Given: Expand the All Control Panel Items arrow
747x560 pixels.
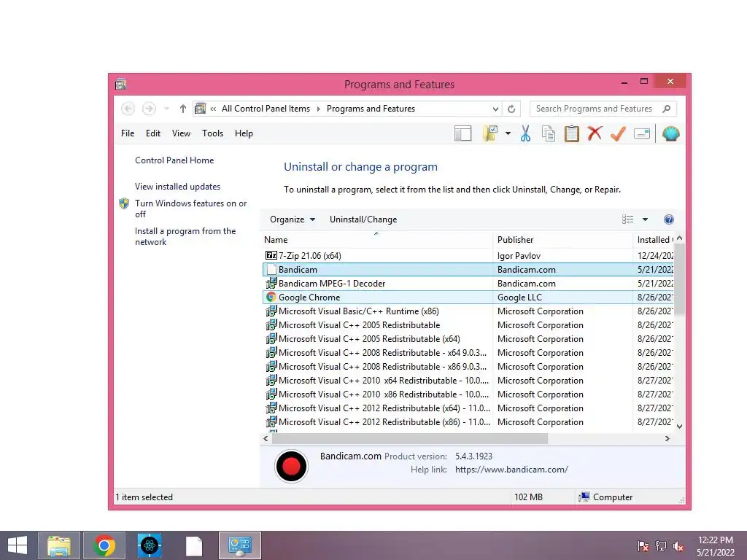Looking at the screenshot, I should (318, 109).
